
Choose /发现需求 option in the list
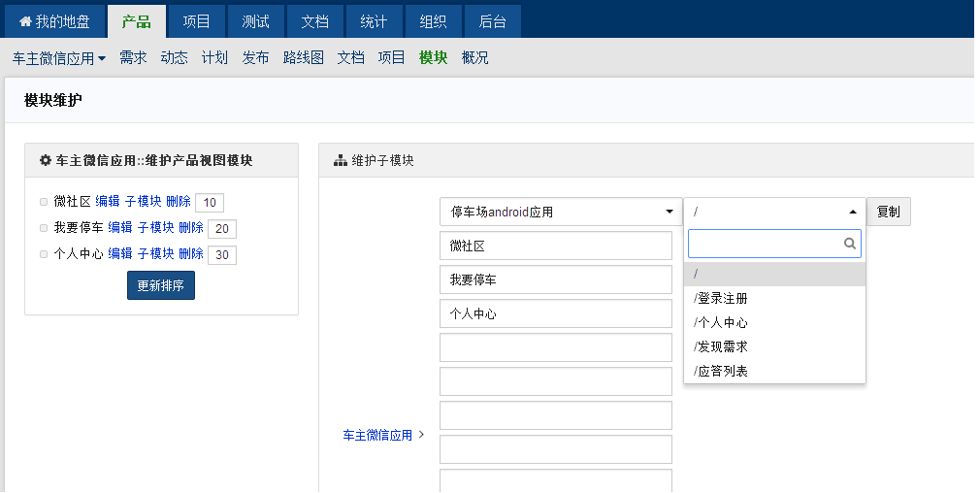[721, 346]
